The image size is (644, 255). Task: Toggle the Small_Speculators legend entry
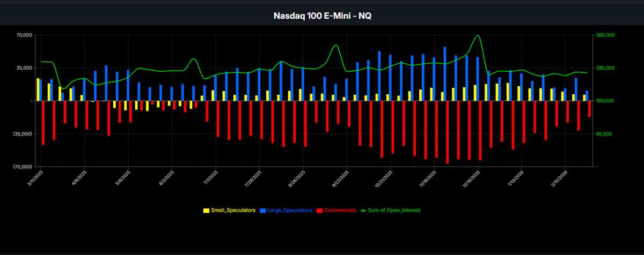click(x=229, y=211)
